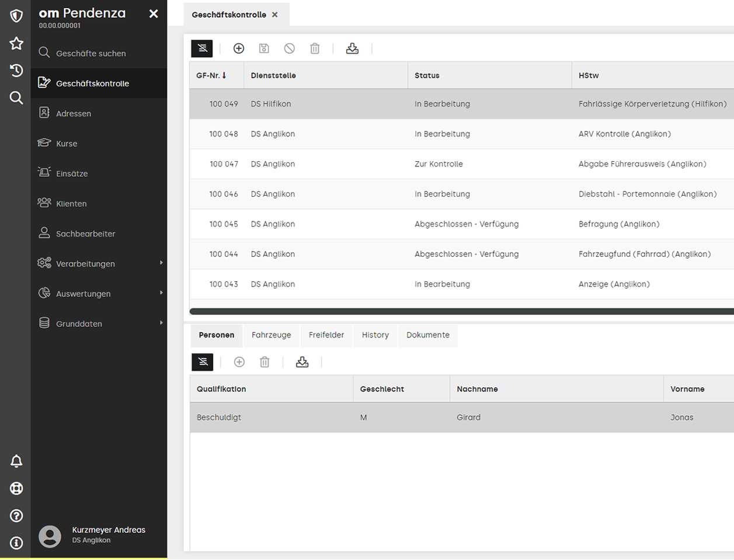This screenshot has width=734, height=560.
Task: Open Klienten from the sidebar
Action: coord(71,204)
